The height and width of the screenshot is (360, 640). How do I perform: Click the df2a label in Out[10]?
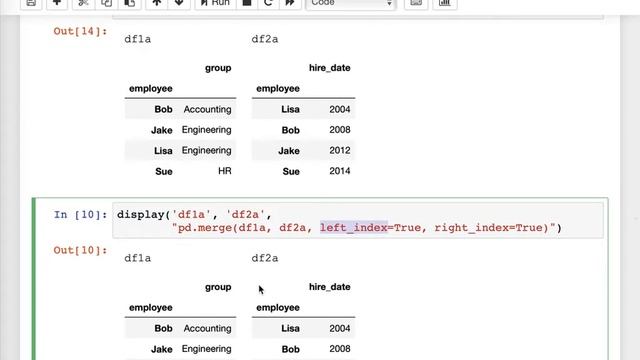[x=265, y=258]
